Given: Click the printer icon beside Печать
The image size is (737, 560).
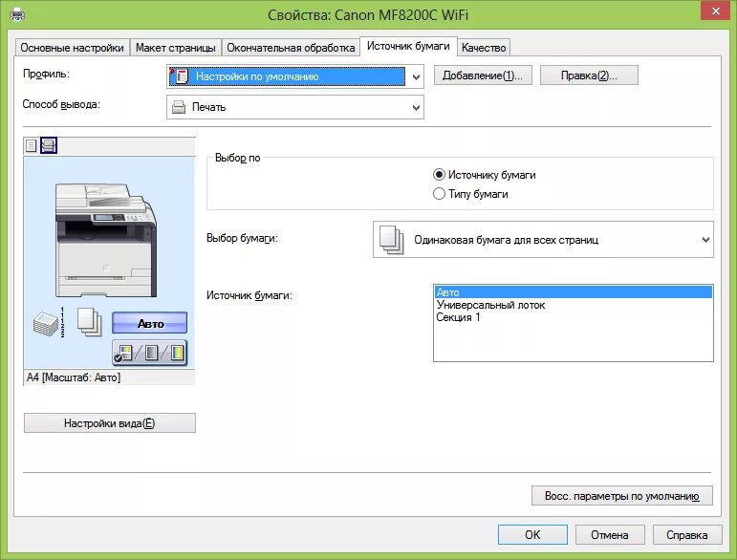Looking at the screenshot, I should tap(179, 107).
